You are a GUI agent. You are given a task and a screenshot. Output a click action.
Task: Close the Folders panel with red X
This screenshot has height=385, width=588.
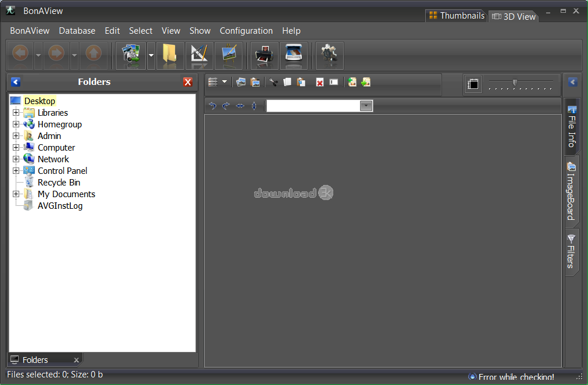pyautogui.click(x=188, y=82)
